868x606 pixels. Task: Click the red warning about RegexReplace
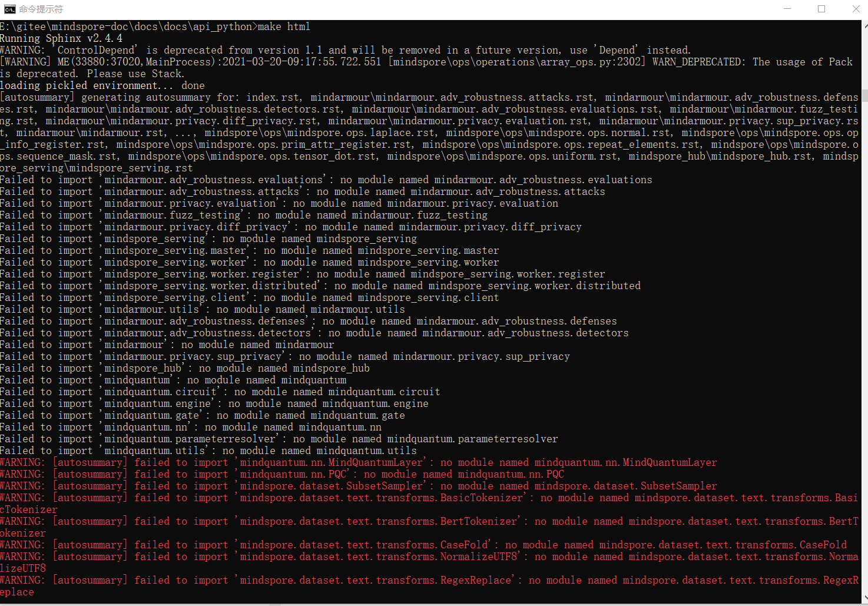429,586
